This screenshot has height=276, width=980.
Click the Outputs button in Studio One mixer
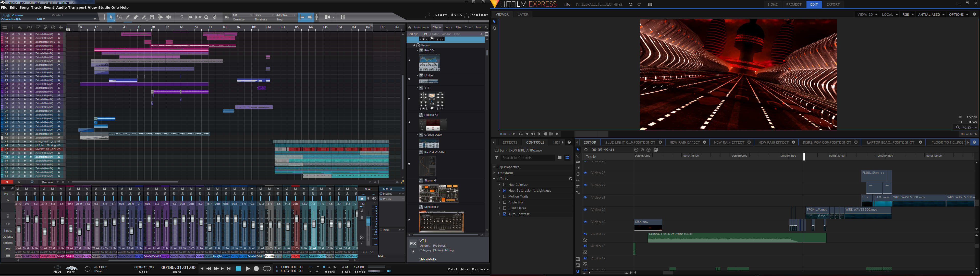[8, 237]
